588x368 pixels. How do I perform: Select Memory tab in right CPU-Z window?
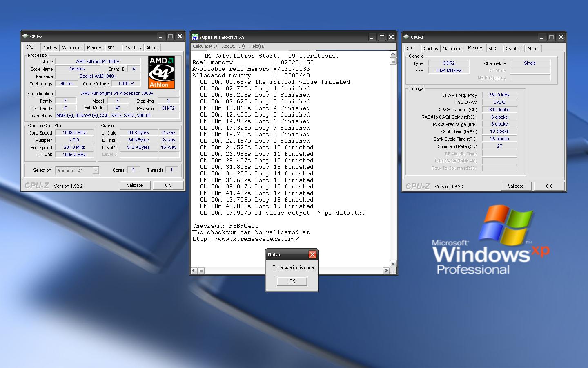coord(476,48)
